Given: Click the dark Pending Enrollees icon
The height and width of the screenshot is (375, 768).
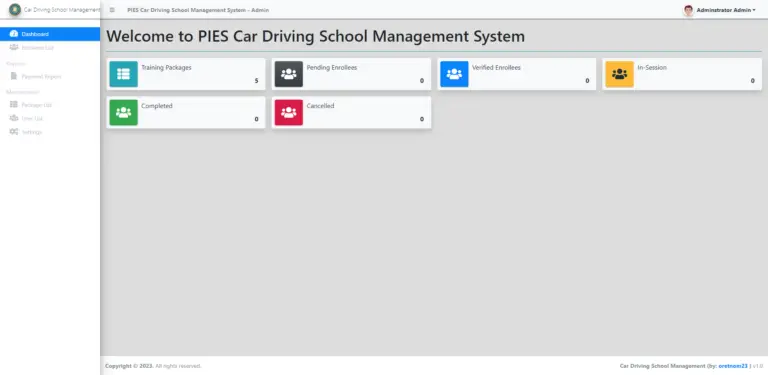Looking at the screenshot, I should [x=288, y=74].
